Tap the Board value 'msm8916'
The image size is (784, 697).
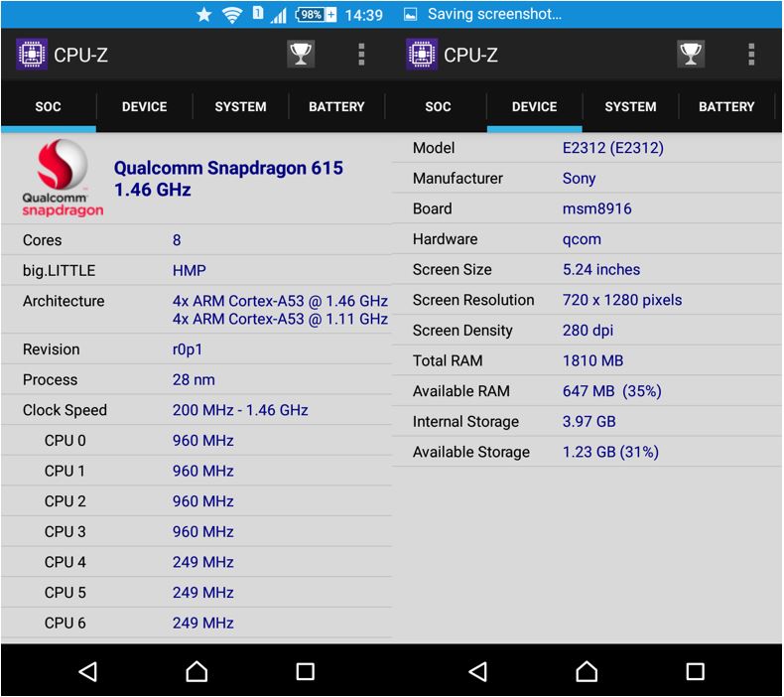[597, 209]
